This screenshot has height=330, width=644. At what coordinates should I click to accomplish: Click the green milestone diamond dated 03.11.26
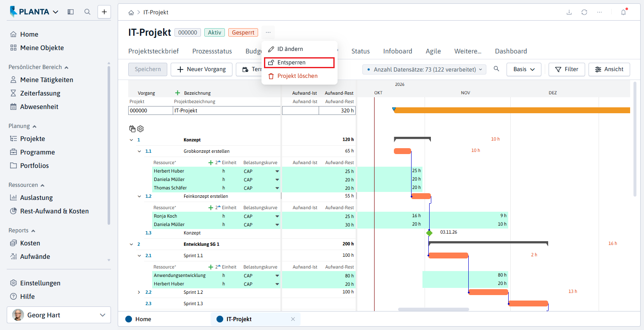click(429, 233)
